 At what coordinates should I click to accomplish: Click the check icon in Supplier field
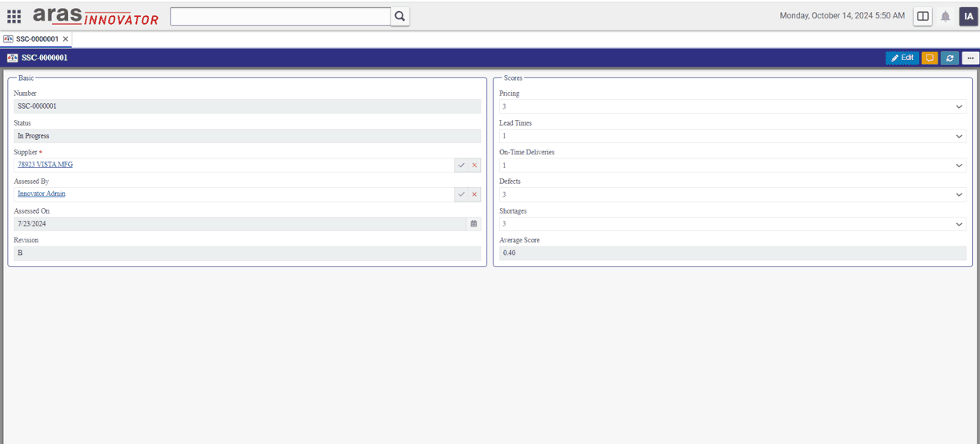461,165
